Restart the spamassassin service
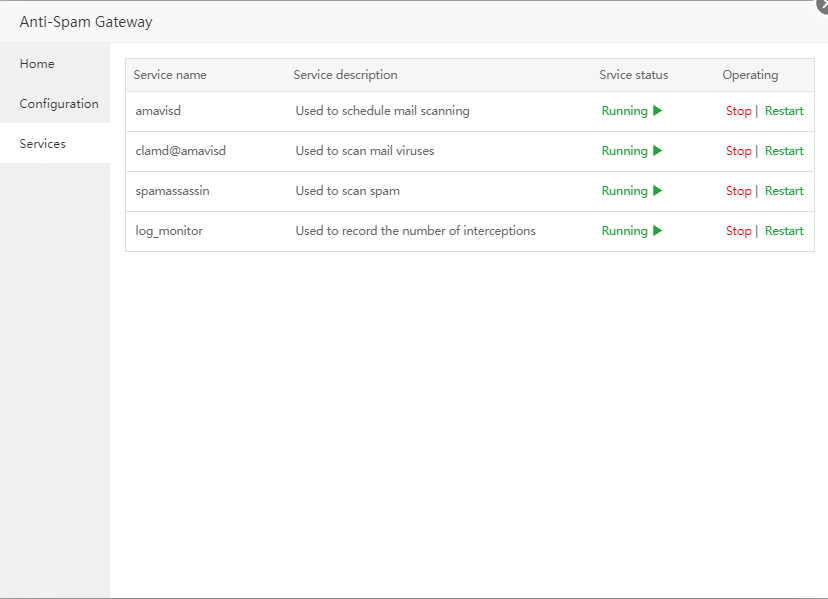This screenshot has height=599, width=828. pyautogui.click(x=784, y=191)
